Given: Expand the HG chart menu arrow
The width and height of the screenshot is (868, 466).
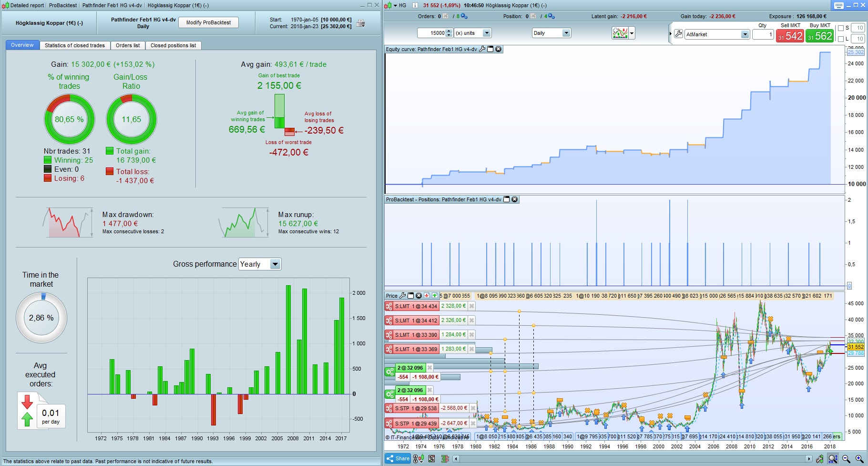Looking at the screenshot, I should coord(395,6).
